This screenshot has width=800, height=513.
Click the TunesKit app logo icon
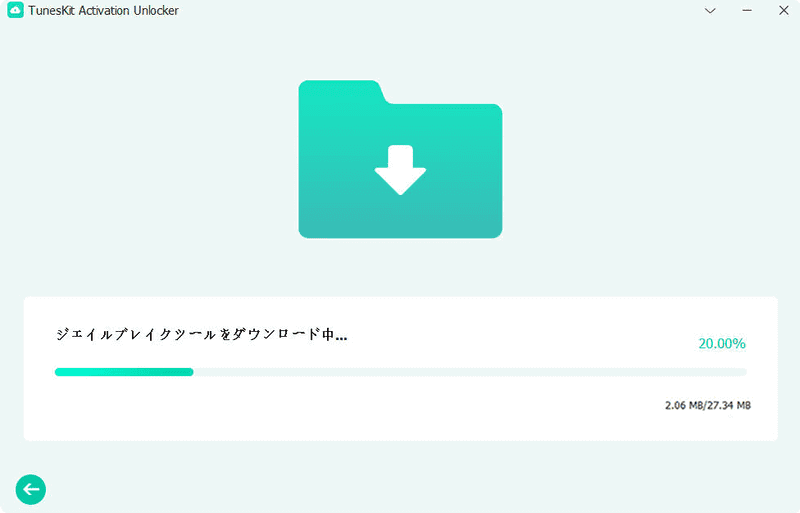click(15, 10)
